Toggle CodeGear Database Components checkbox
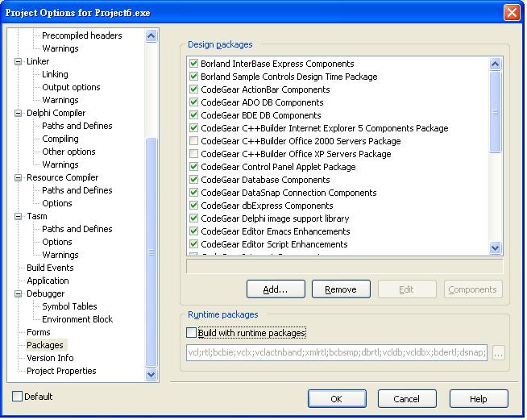527x420 pixels. click(x=193, y=180)
